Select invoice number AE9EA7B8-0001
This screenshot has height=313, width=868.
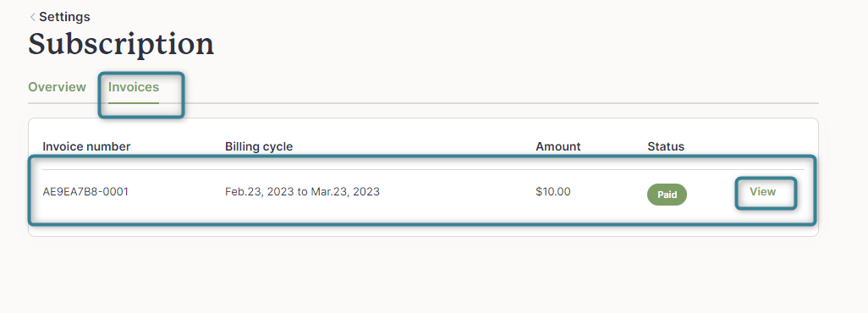click(x=85, y=192)
